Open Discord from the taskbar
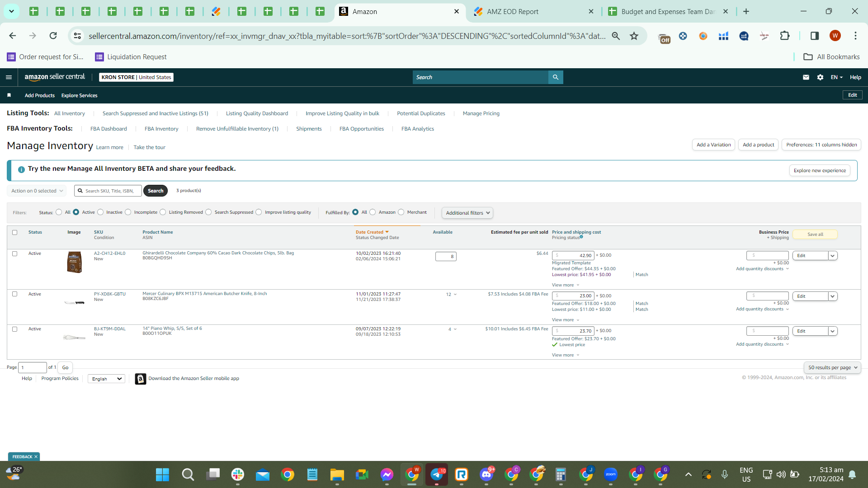Screen dimensions: 868x488 coord(486,474)
